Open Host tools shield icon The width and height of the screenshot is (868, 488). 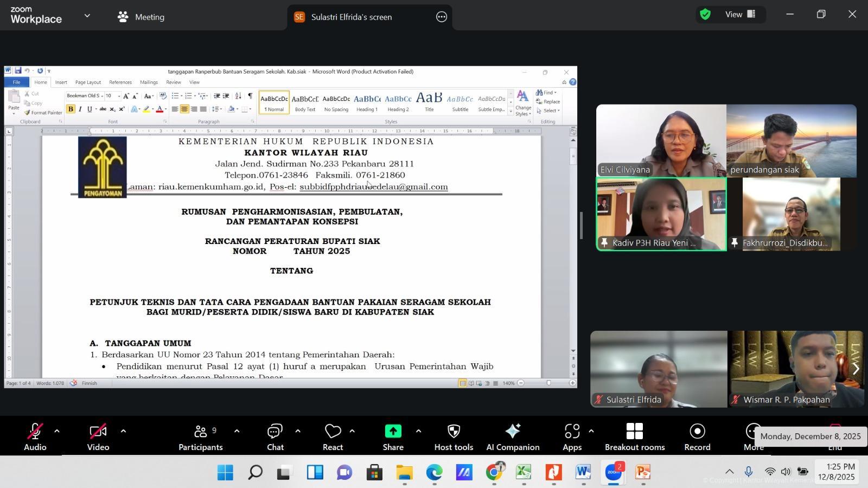tap(454, 437)
